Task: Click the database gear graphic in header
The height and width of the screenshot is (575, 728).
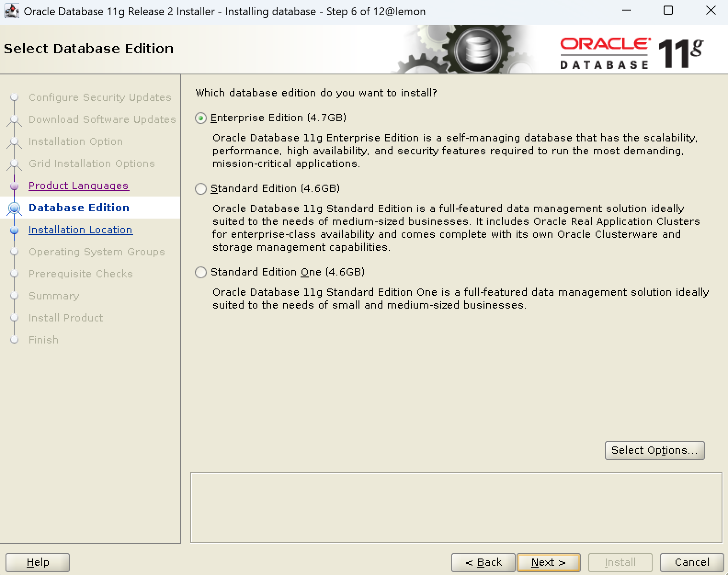Action: pos(478,49)
